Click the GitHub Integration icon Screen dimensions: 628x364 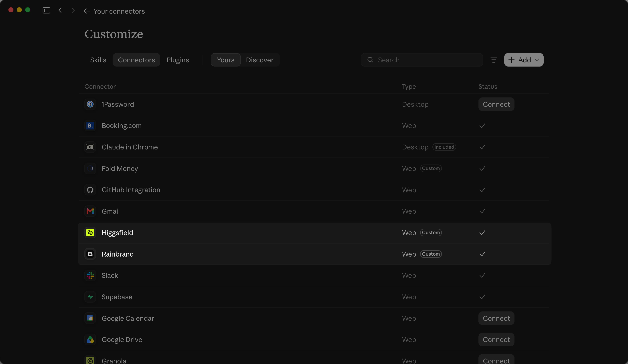[x=90, y=190]
